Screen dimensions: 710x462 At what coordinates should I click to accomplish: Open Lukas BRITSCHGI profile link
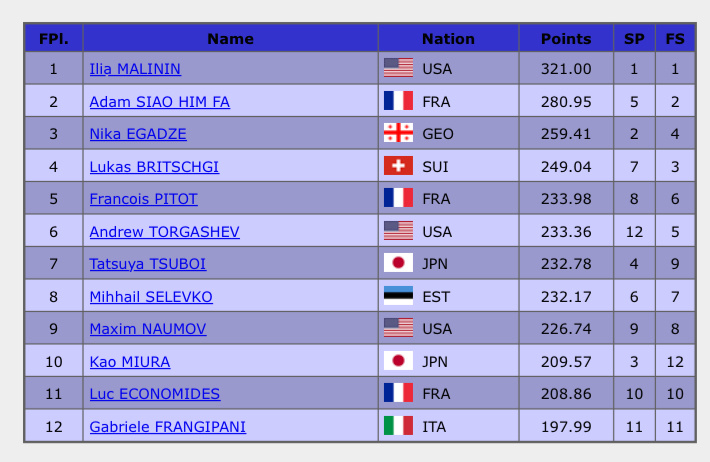click(154, 167)
